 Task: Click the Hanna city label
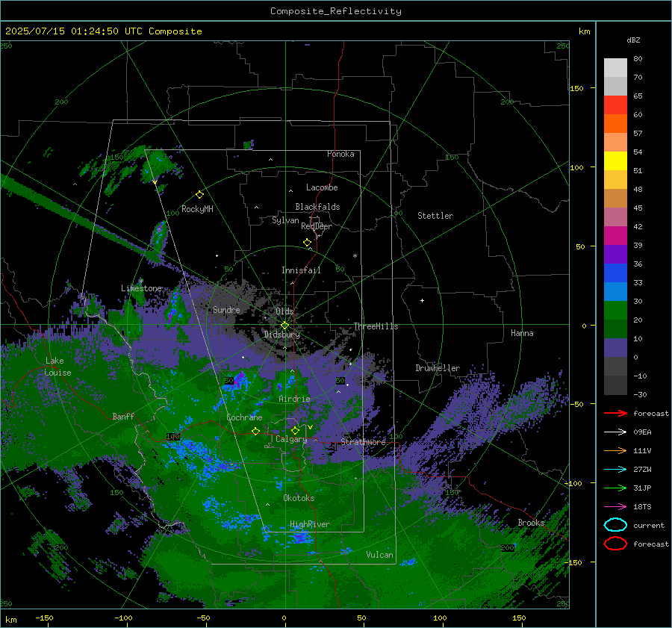[x=522, y=333]
